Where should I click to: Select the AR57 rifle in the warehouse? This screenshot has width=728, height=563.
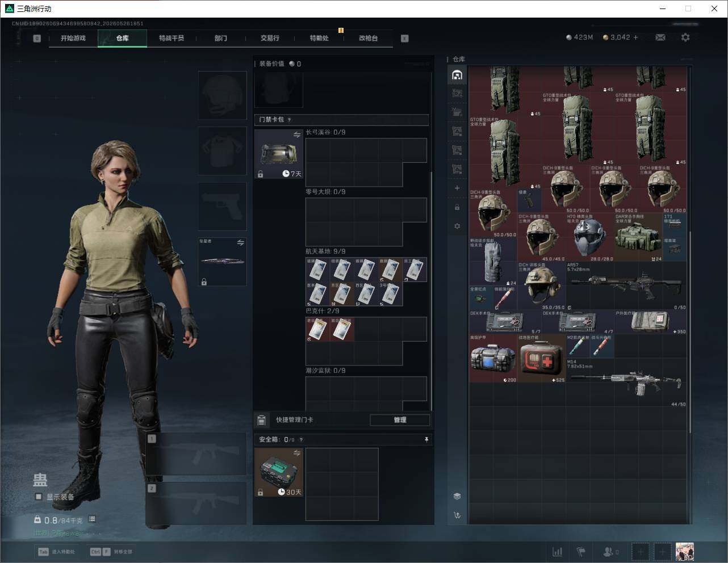pos(626,285)
